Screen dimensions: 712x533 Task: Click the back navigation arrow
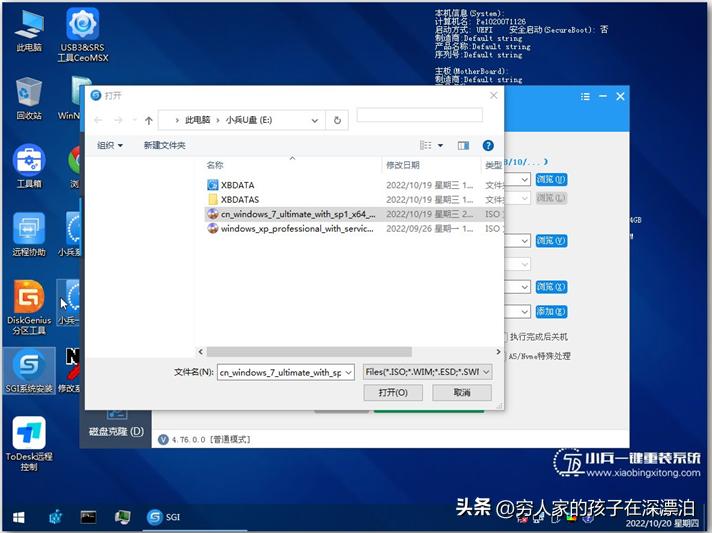tap(98, 120)
